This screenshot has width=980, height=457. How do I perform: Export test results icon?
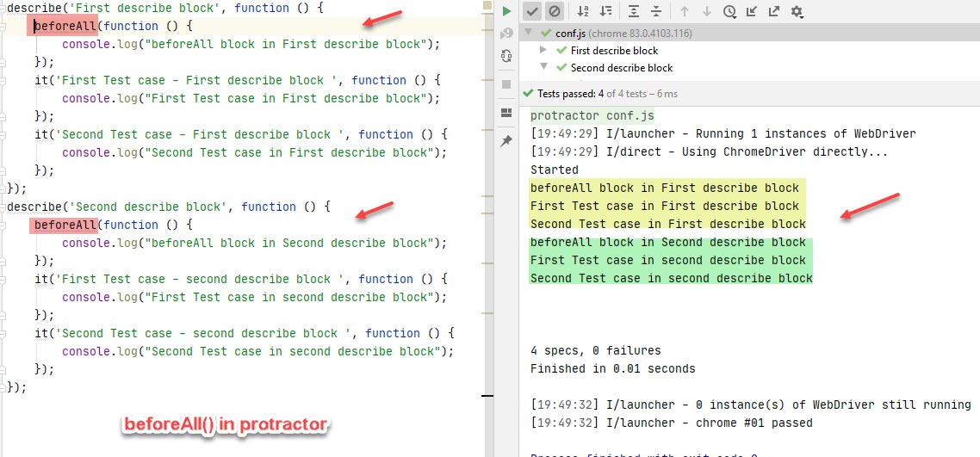click(x=773, y=11)
